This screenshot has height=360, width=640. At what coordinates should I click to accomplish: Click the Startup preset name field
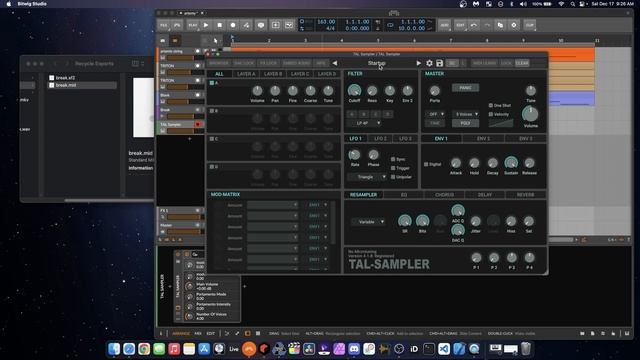click(376, 63)
